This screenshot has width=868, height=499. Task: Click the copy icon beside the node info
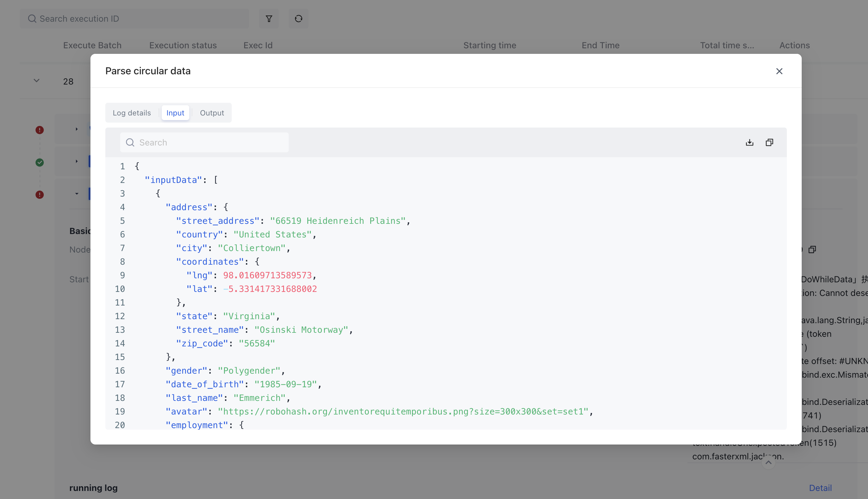click(812, 249)
